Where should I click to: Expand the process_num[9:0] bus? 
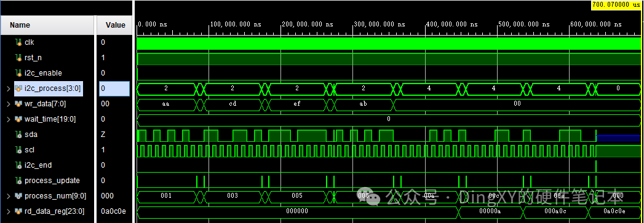click(x=8, y=196)
